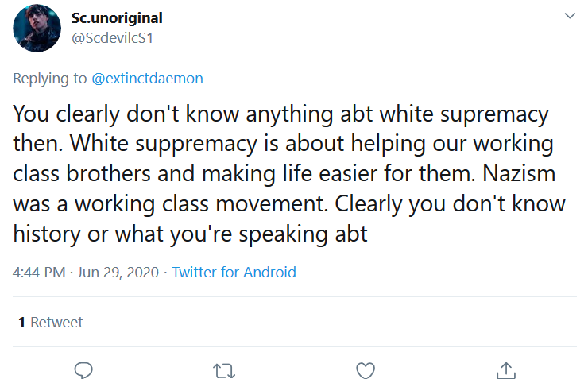Follow the @extinctdaemon mention link
The height and width of the screenshot is (379, 588).
click(147, 79)
